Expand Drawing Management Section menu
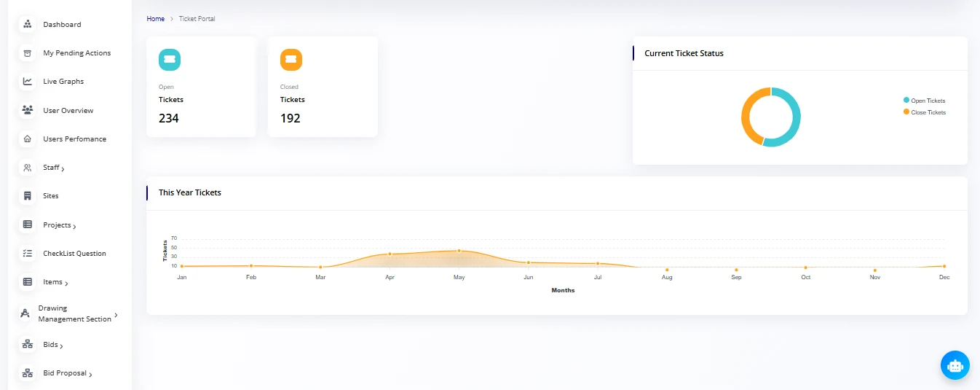This screenshot has width=980, height=390. [76, 313]
